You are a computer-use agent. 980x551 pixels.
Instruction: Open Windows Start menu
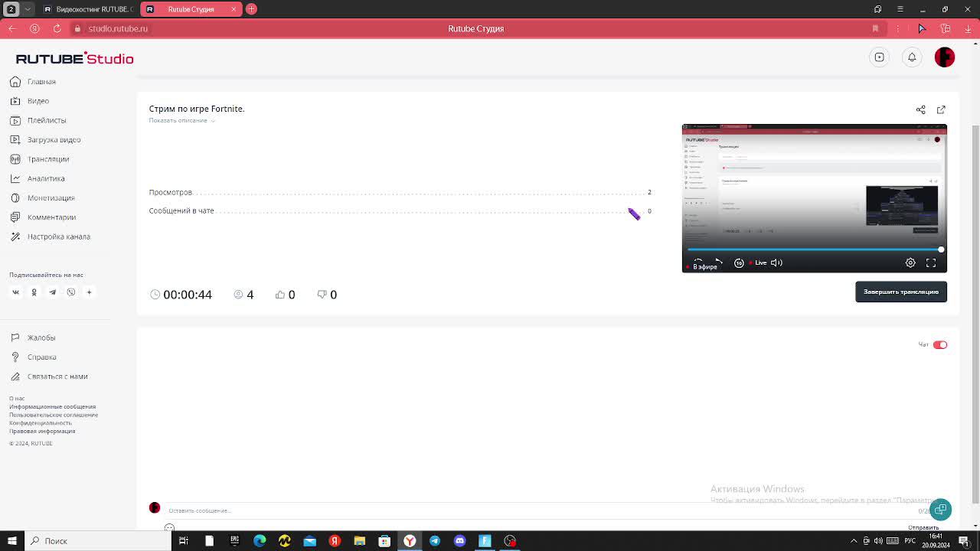point(11,541)
